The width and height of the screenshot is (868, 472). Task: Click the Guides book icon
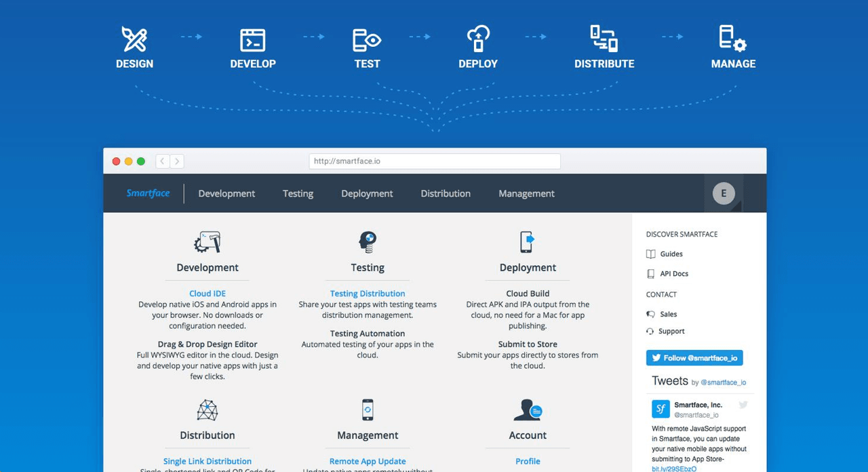pos(651,254)
